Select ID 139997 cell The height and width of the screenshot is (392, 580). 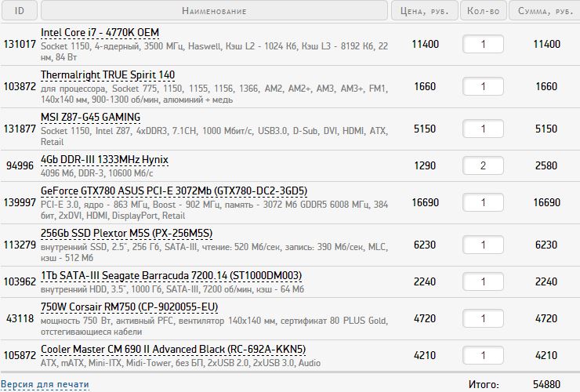20,202
